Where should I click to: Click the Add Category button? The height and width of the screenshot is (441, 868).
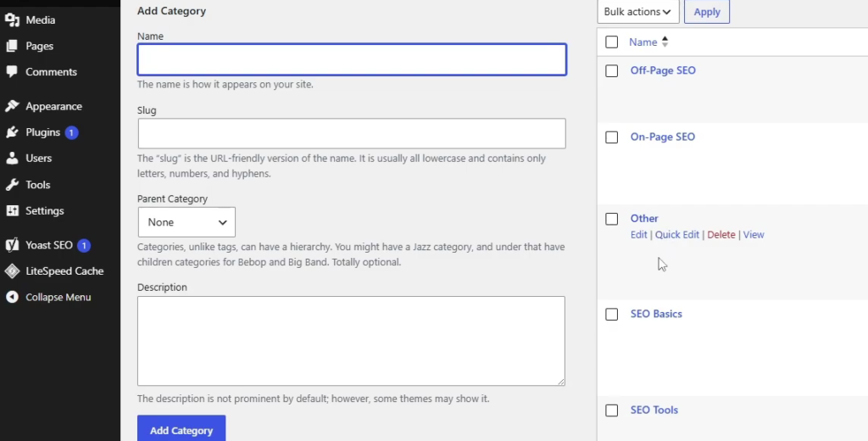coord(181,430)
